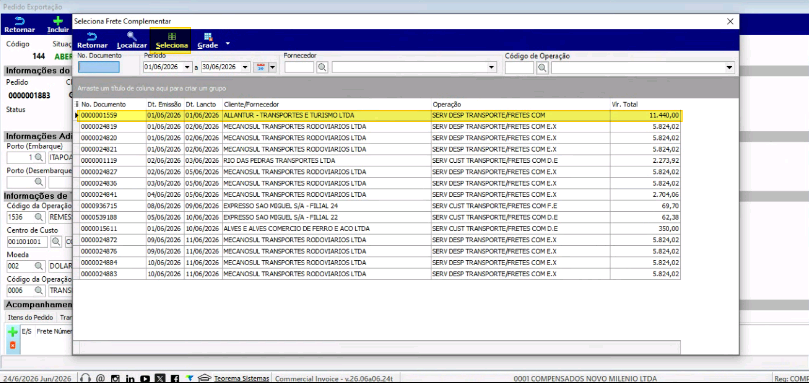Click Incluir in the Pedido Exportação window
The width and height of the screenshot is (809, 383).
[58, 24]
